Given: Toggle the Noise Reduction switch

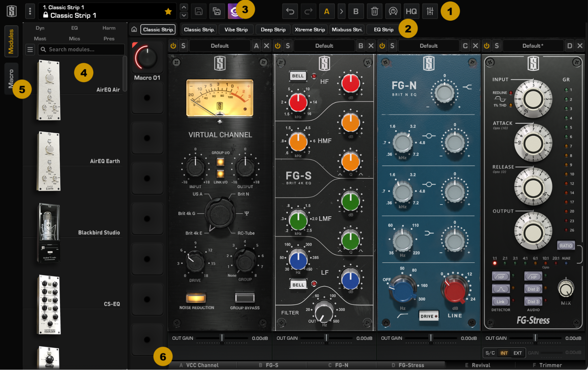Looking at the screenshot, I should (196, 298).
